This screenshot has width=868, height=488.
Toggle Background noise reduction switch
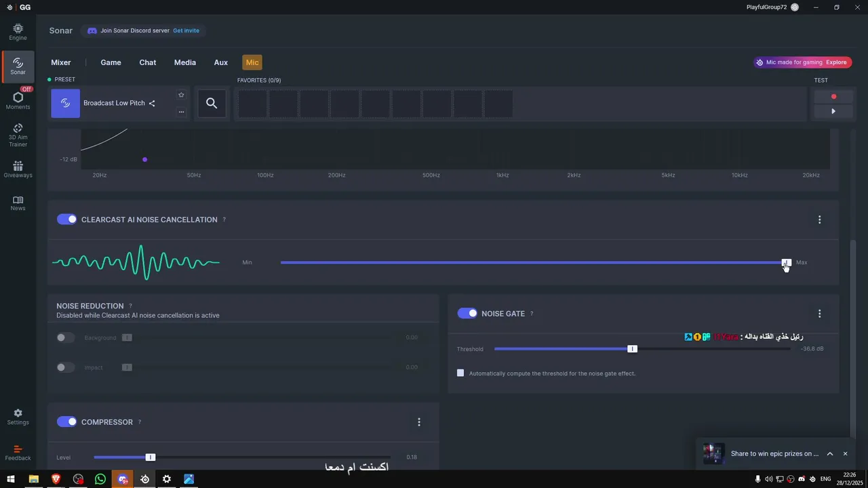coord(65,338)
